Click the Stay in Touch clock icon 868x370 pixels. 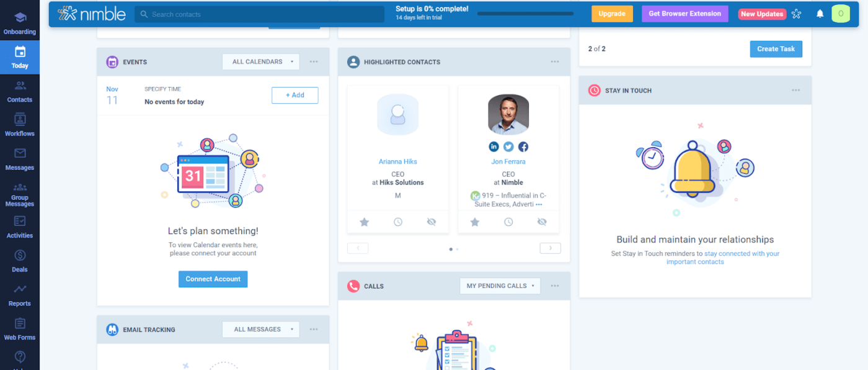coord(594,91)
